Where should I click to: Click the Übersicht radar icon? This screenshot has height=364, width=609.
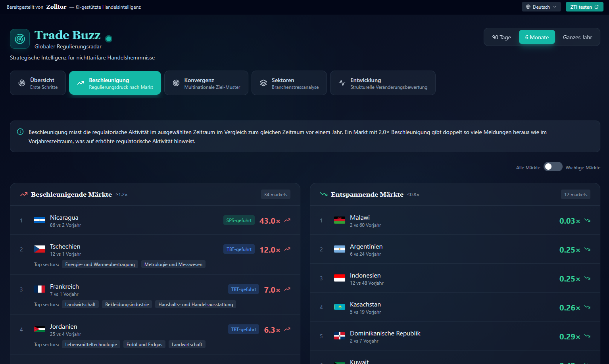pos(21,82)
